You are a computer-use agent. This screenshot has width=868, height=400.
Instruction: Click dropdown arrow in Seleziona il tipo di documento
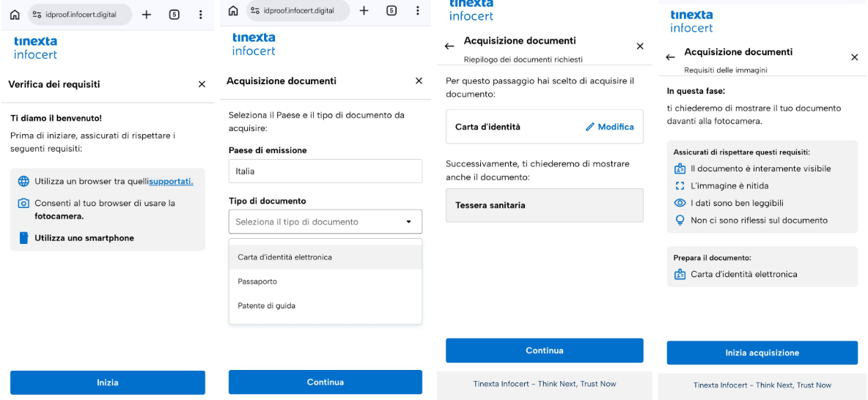[x=408, y=222]
